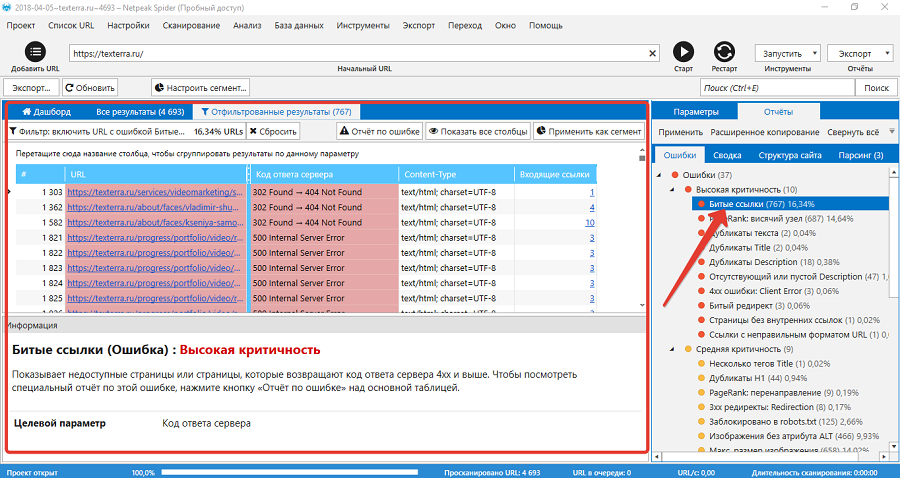Open the Анализ menu
This screenshot has height=478, width=900.
point(247,25)
